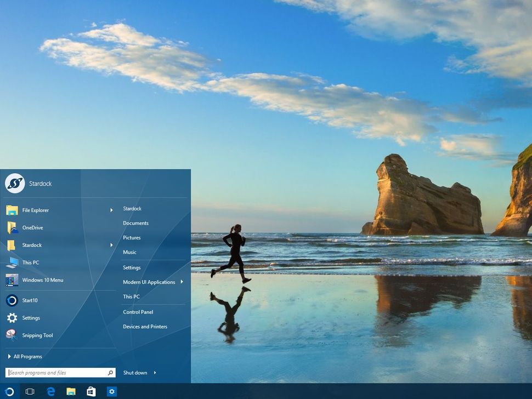Viewport: 532px width, 399px height.
Task: Click the Shut down button
Action: pos(135,372)
